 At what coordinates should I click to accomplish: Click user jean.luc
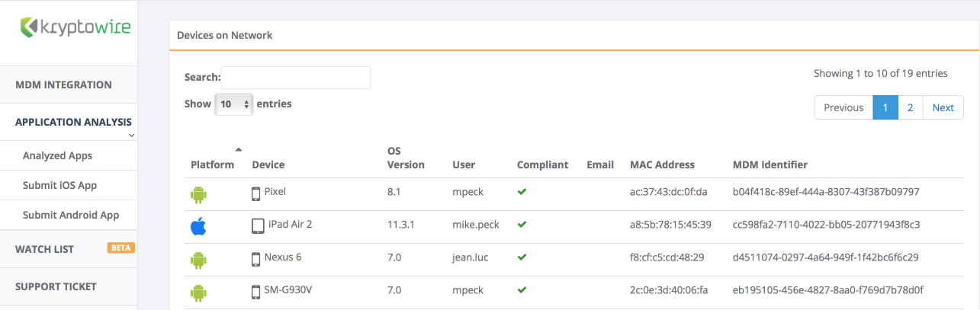pos(470,257)
